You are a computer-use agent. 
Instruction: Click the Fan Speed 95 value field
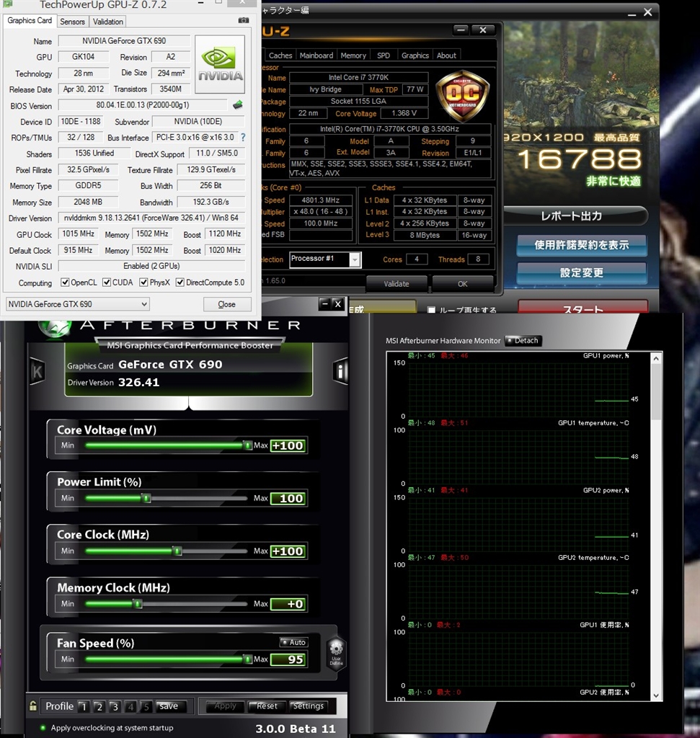click(x=288, y=659)
